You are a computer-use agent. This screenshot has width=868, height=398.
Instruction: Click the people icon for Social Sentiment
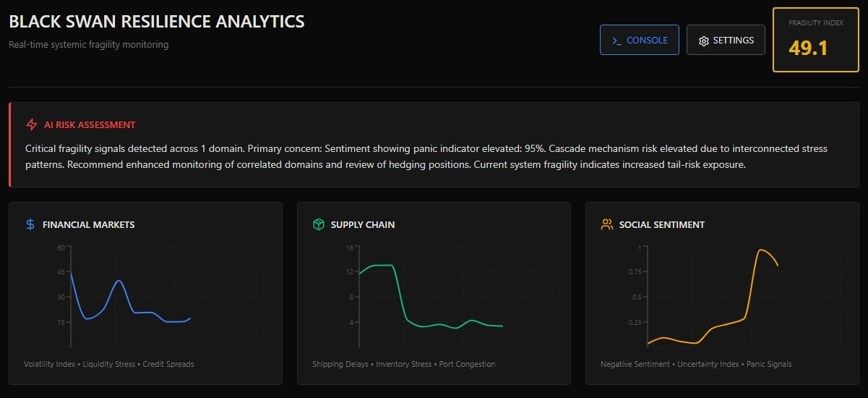point(607,224)
